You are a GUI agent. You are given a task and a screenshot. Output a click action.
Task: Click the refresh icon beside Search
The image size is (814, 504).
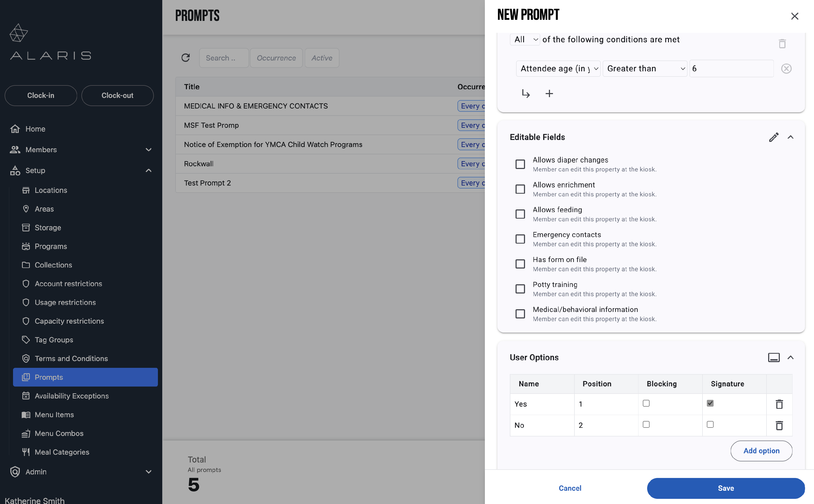tap(185, 58)
